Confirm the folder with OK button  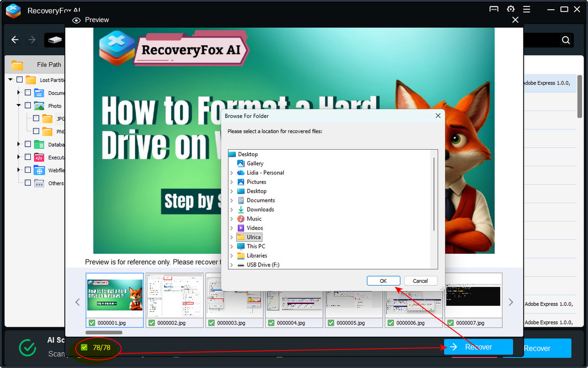pyautogui.click(x=383, y=281)
